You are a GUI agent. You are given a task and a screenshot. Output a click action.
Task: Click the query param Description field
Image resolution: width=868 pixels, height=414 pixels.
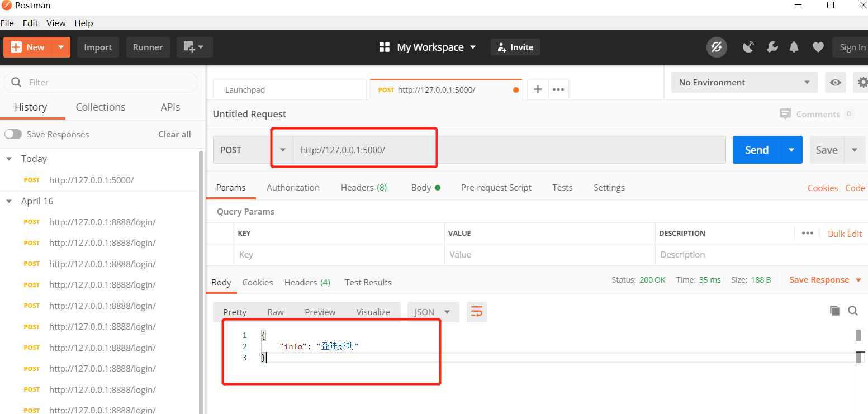(x=761, y=254)
